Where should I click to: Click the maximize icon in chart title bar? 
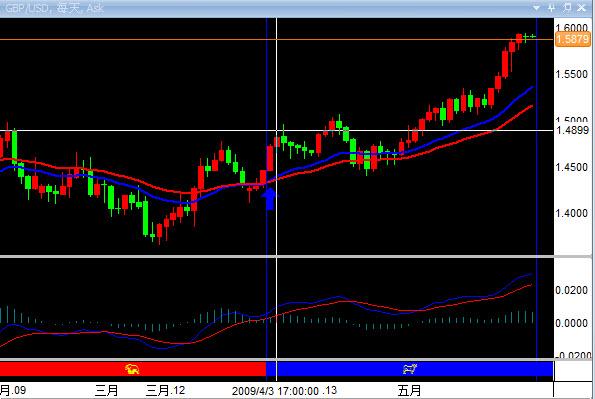pyautogui.click(x=567, y=7)
